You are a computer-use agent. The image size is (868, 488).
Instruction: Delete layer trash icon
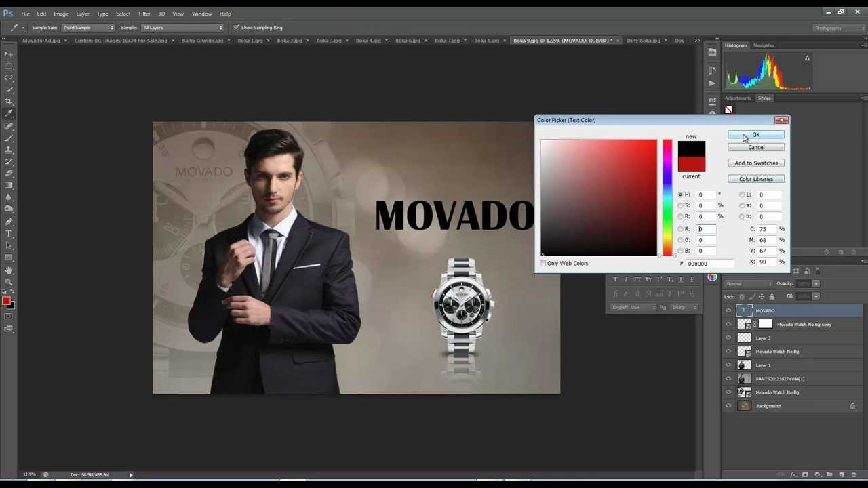click(854, 474)
